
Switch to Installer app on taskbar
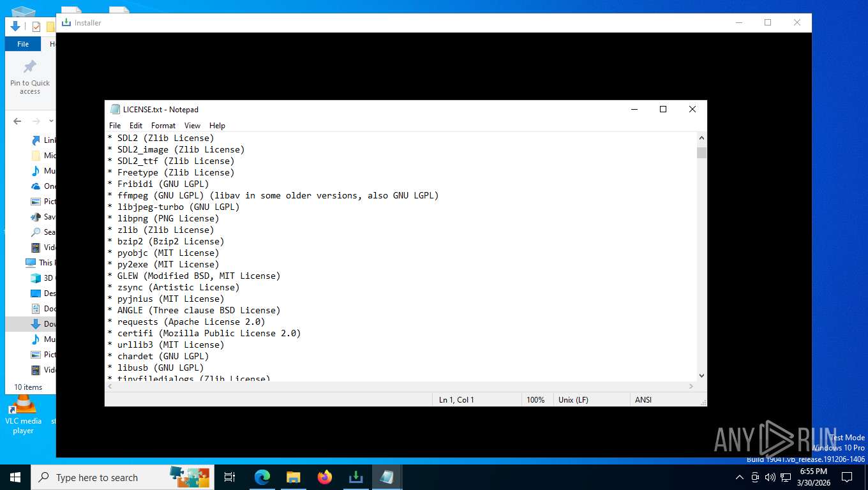pyautogui.click(x=355, y=477)
